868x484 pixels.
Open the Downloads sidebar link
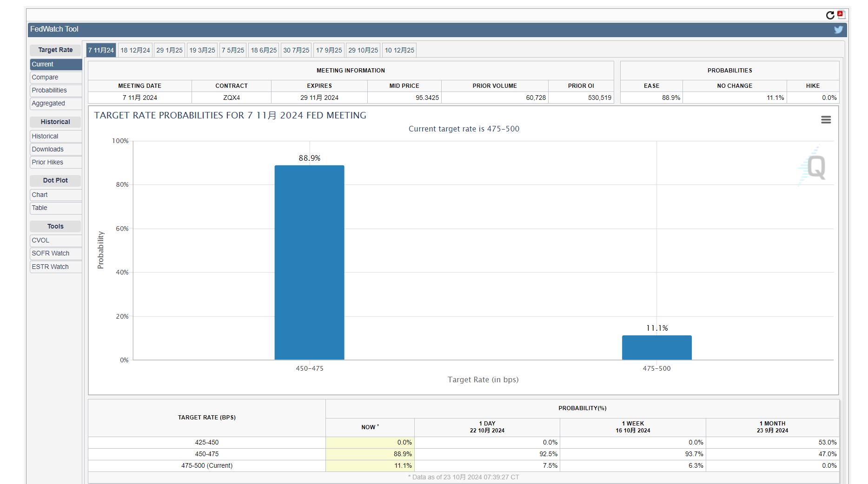(x=56, y=150)
